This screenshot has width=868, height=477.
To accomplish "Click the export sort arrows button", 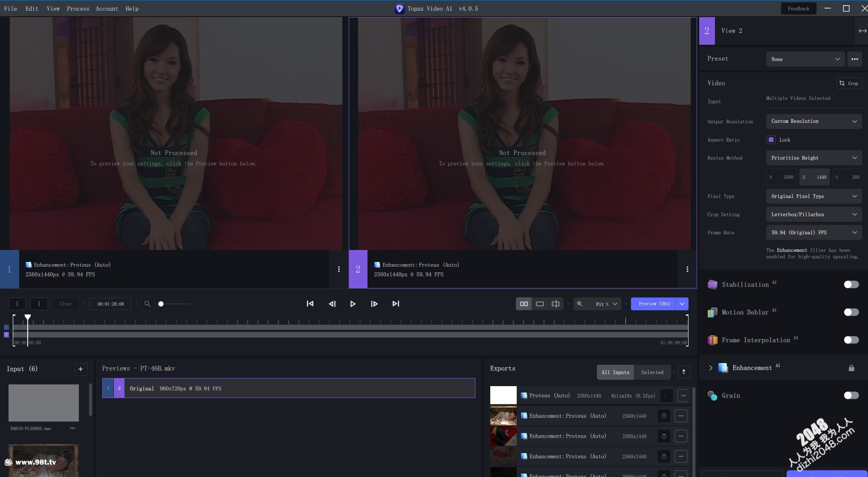I will coord(684,372).
